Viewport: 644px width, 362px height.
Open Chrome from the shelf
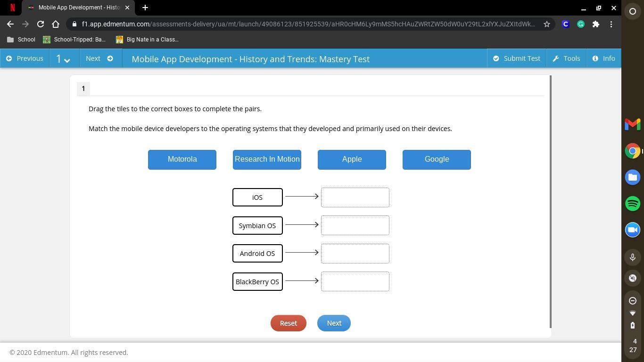point(633,151)
